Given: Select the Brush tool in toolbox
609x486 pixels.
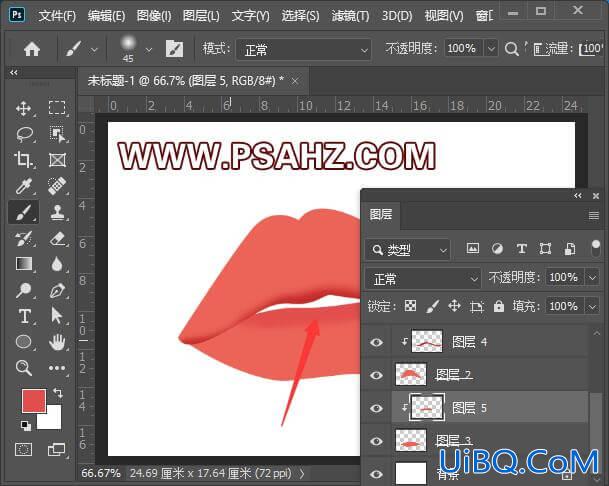Looking at the screenshot, I should [x=23, y=212].
